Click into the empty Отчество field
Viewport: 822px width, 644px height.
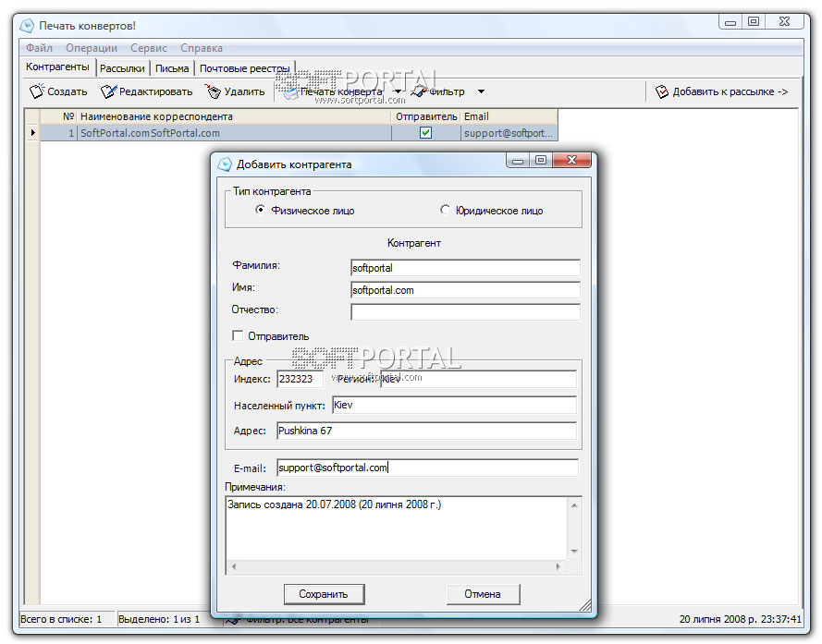(465, 311)
